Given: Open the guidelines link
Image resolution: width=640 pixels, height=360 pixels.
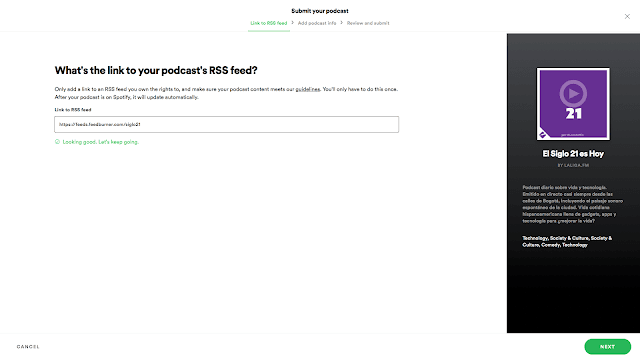Looking at the screenshot, I should 308,89.
